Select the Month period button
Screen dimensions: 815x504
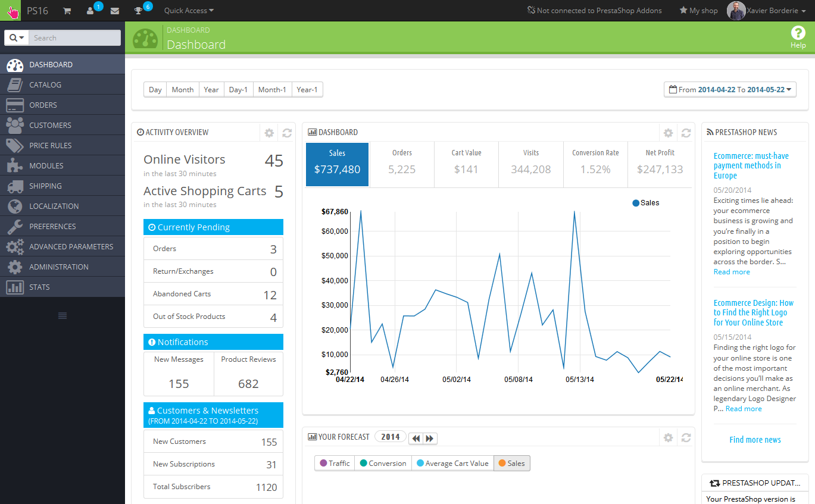[183, 89]
